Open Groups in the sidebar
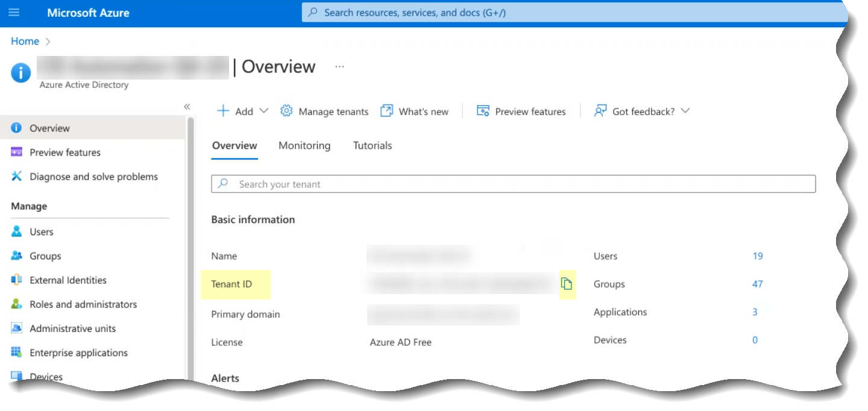The image size is (868, 411). (45, 256)
